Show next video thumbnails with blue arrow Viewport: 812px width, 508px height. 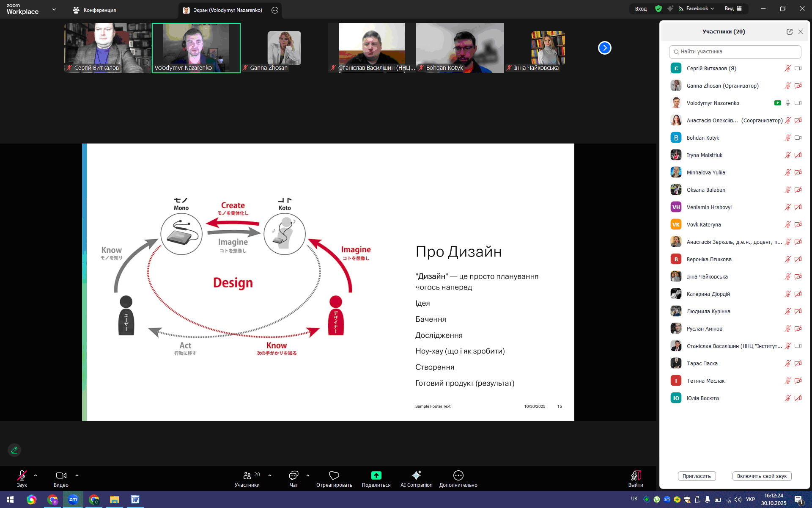604,48
